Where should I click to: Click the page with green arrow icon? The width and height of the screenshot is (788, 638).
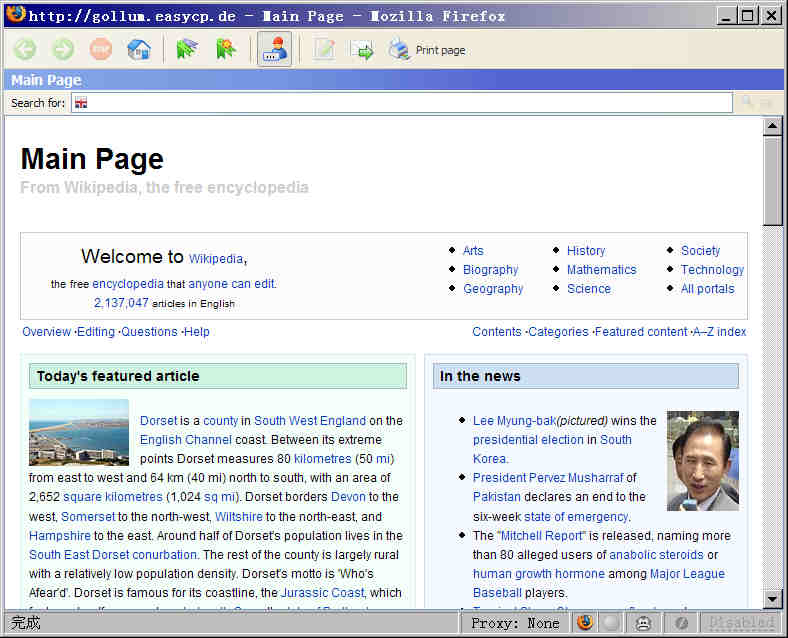click(x=362, y=50)
